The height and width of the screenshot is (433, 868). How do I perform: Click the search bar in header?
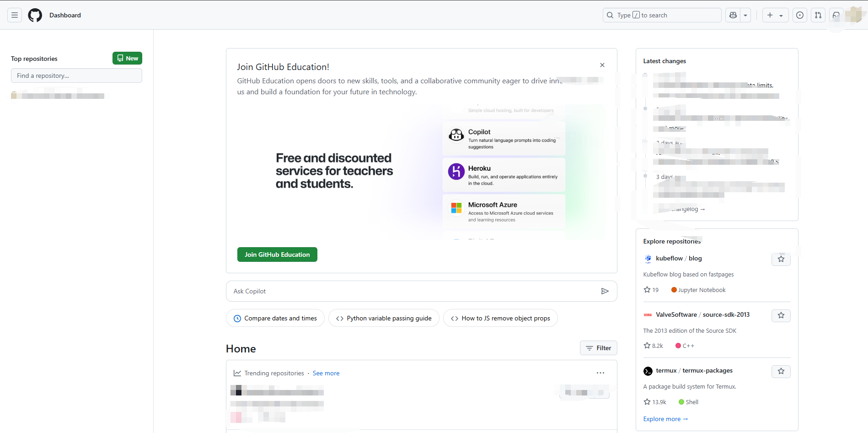click(x=662, y=15)
